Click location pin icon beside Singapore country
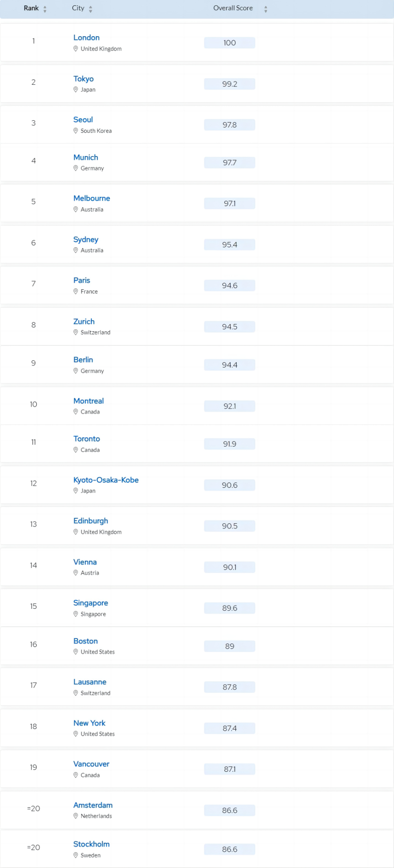Screen dimensions: 394x868 click(75, 614)
